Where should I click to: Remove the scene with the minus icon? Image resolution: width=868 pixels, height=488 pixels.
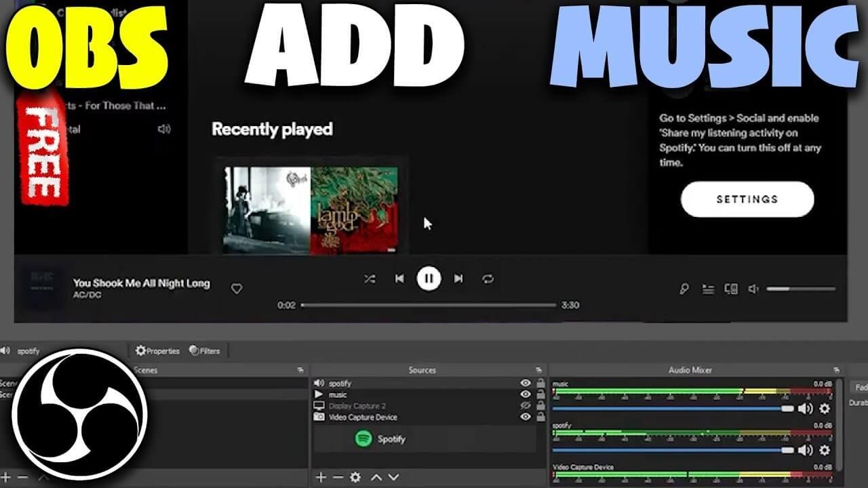tap(23, 478)
